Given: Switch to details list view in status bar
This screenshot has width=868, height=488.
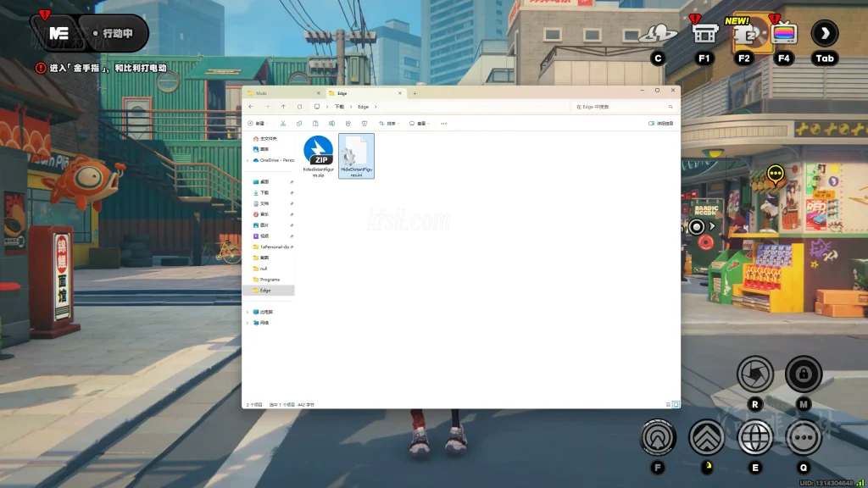Looking at the screenshot, I should [668, 404].
